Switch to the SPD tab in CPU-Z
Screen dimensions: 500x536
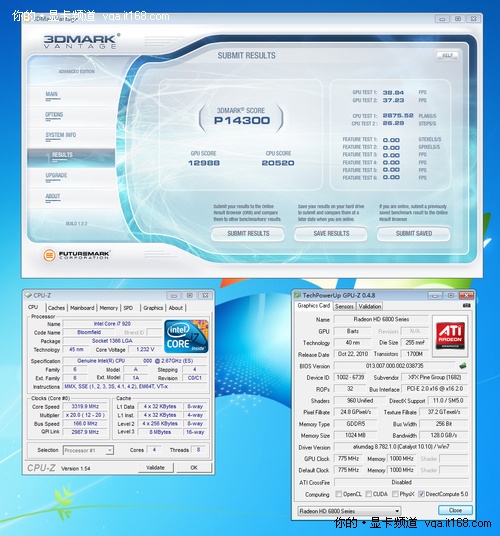[x=128, y=308]
